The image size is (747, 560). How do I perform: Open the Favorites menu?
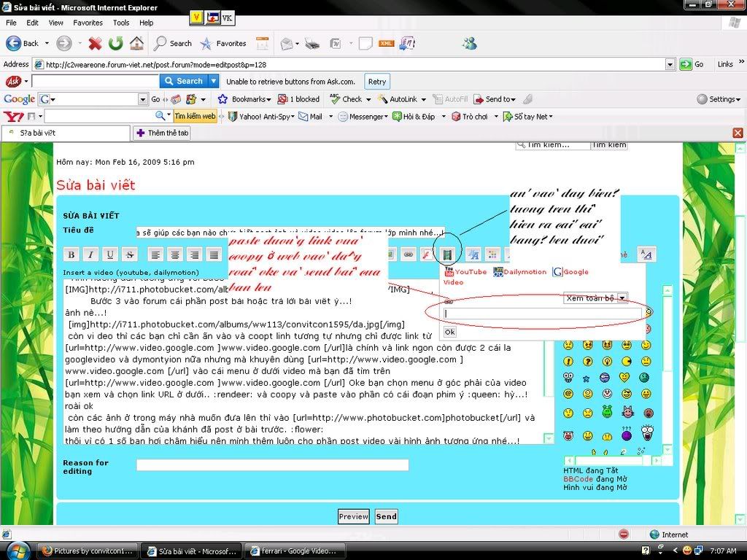[88, 23]
